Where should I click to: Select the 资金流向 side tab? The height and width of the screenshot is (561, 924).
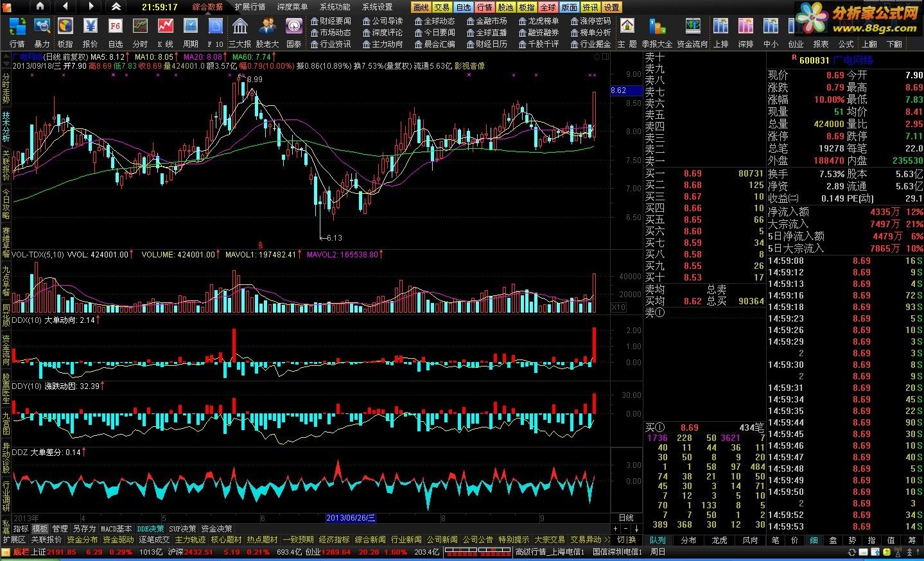(x=6, y=350)
